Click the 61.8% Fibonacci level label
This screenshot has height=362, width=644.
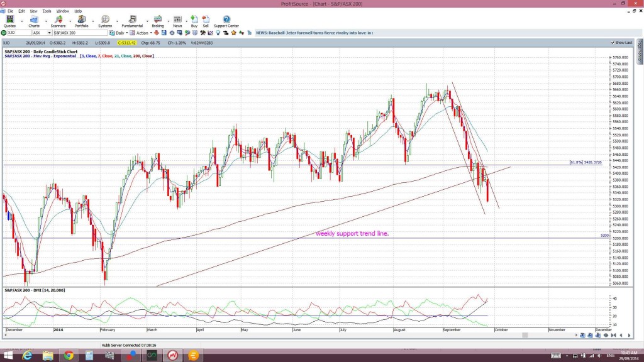[586, 163]
